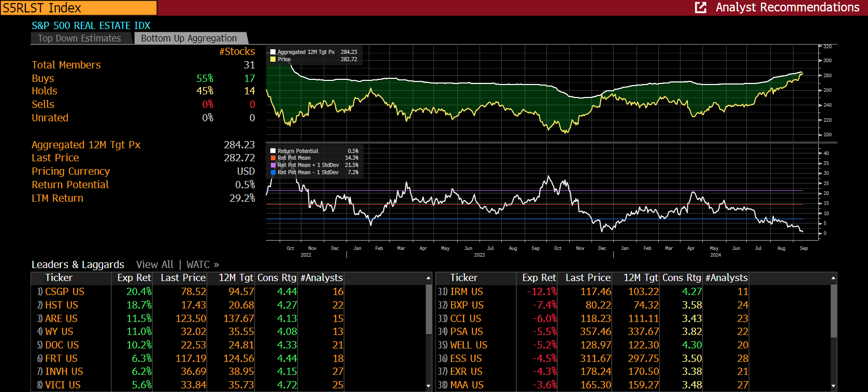Click the Unrated row label

click(50, 118)
